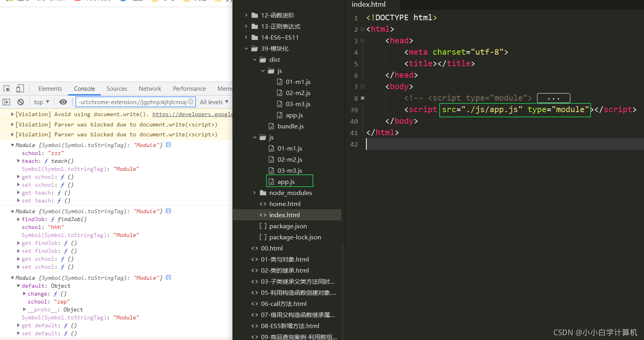Collapse the dist folder
Image resolution: width=644 pixels, height=340 pixels.
click(254, 59)
